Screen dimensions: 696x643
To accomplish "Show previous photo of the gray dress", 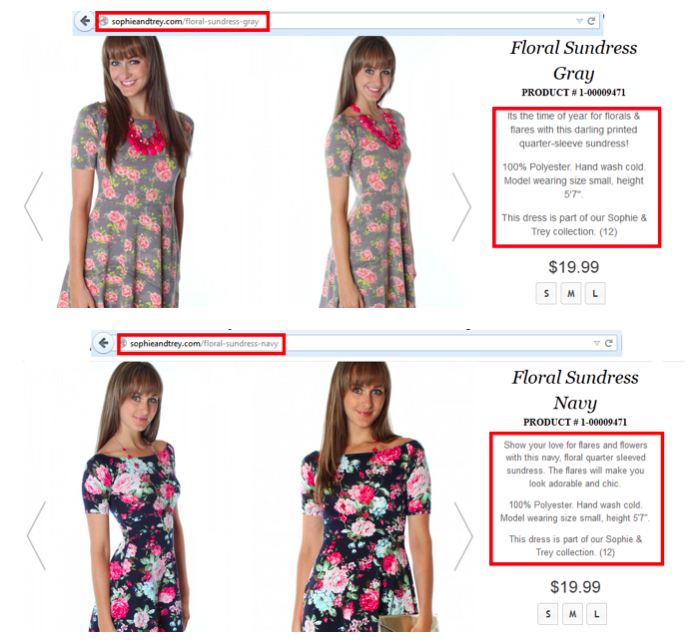I will [x=34, y=206].
